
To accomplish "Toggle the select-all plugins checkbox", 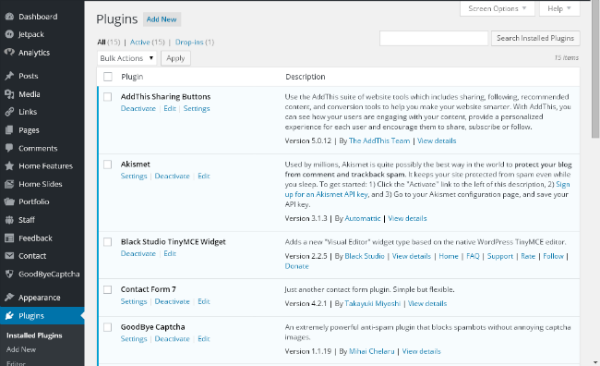I will tap(108, 77).
